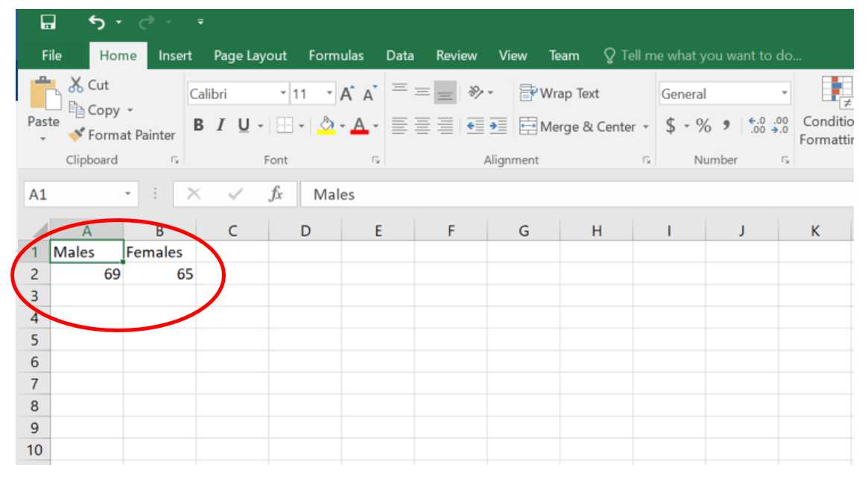
Task: Click the Increase Indent icon
Action: (498, 126)
